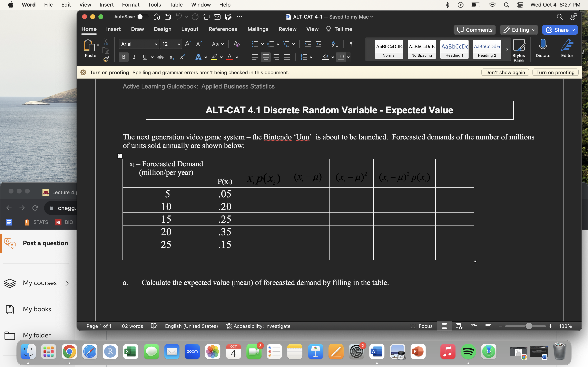The height and width of the screenshot is (367, 588).
Task: Apply subscript formatting
Action: pyautogui.click(x=171, y=57)
